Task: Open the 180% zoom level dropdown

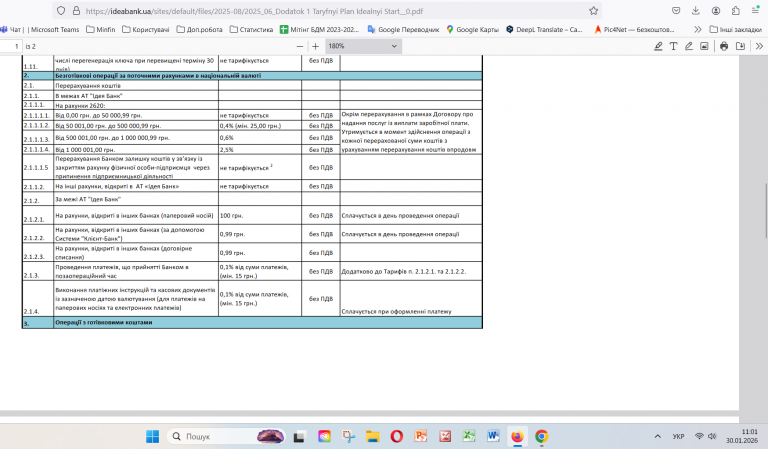Action: coord(363,46)
